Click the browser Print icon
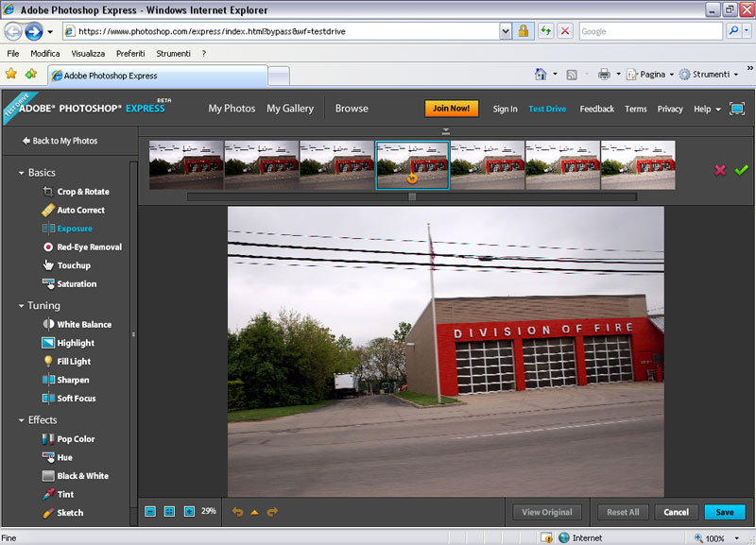The width and height of the screenshot is (756, 545). point(604,75)
